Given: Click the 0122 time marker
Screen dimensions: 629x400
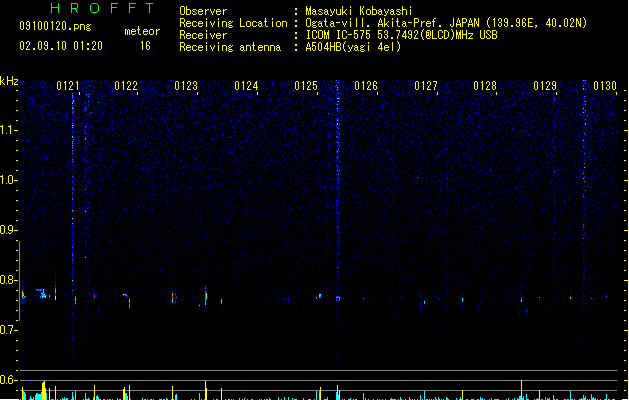Looking at the screenshot, I should point(126,86).
